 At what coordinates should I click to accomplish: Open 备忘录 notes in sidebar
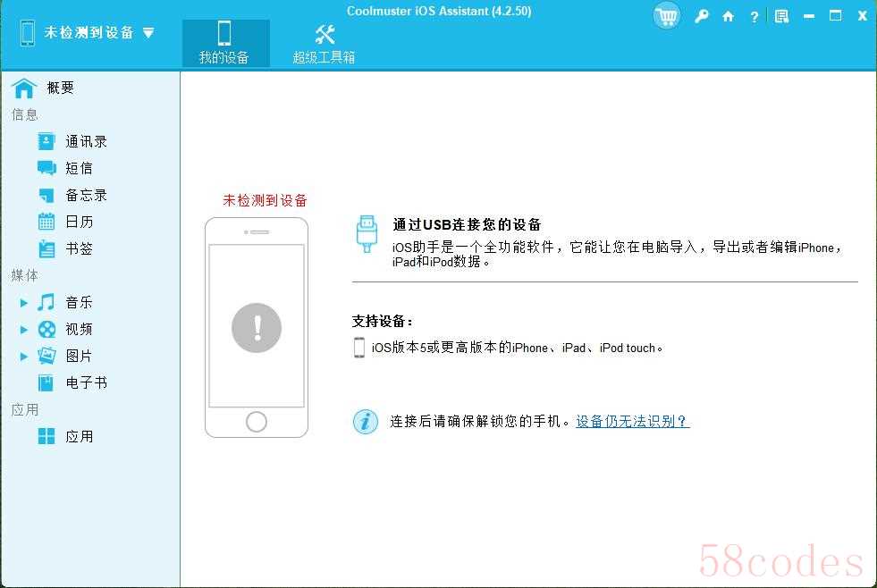86,195
